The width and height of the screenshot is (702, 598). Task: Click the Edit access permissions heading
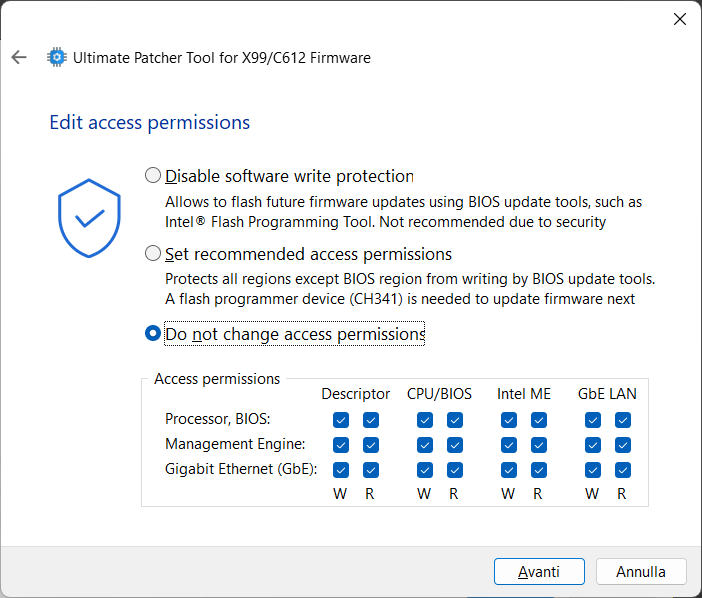point(149,123)
